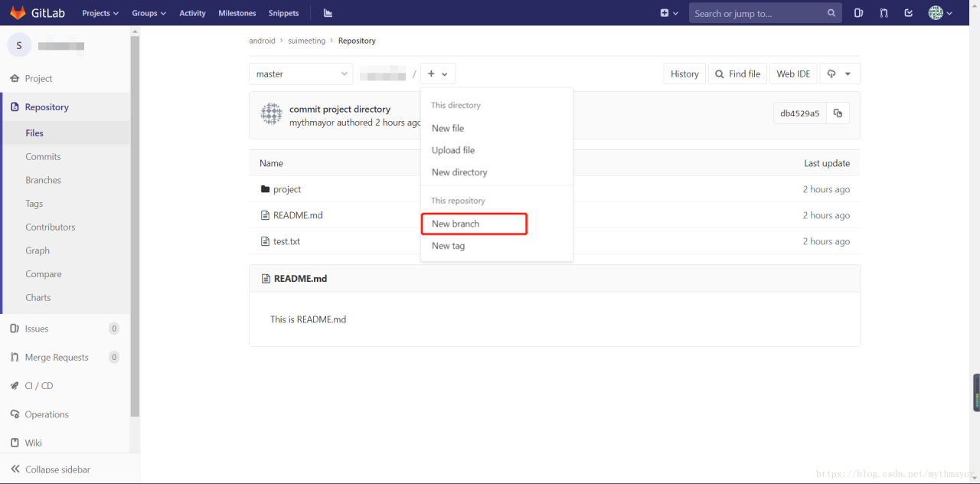Open the Web IDE button
The height and width of the screenshot is (484, 980).
tap(793, 74)
